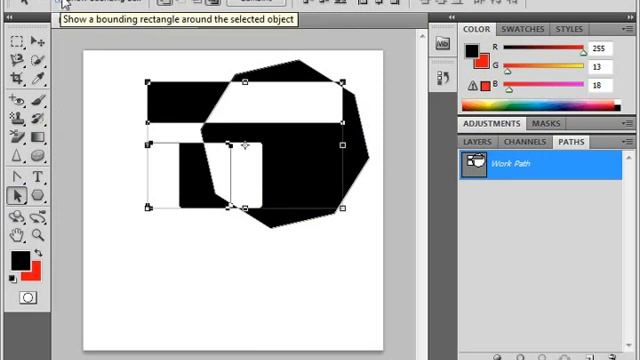
Task: Switch to the Channels tab
Action: (x=524, y=142)
